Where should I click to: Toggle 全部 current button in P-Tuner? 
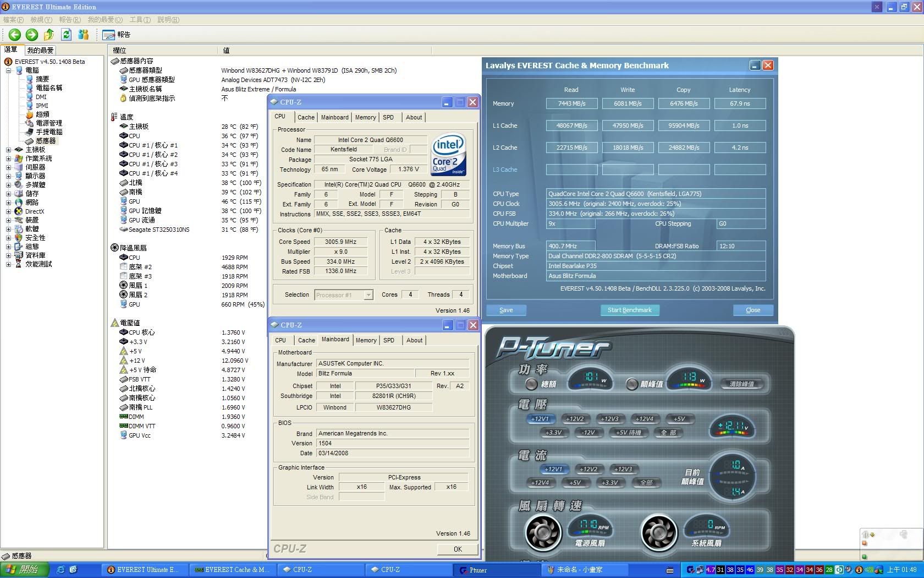646,483
